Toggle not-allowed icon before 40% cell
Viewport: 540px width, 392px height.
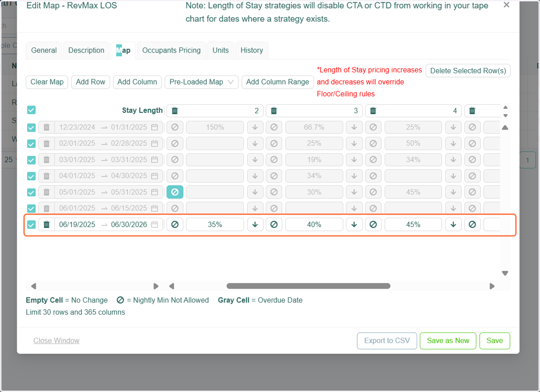click(274, 224)
